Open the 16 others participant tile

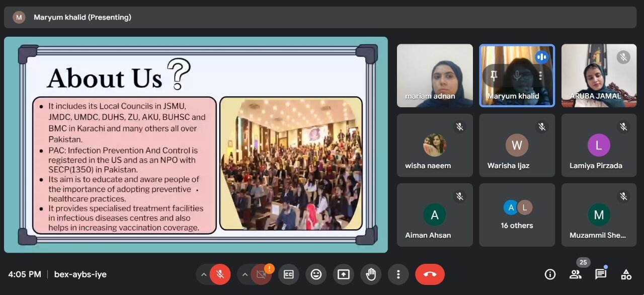click(517, 215)
